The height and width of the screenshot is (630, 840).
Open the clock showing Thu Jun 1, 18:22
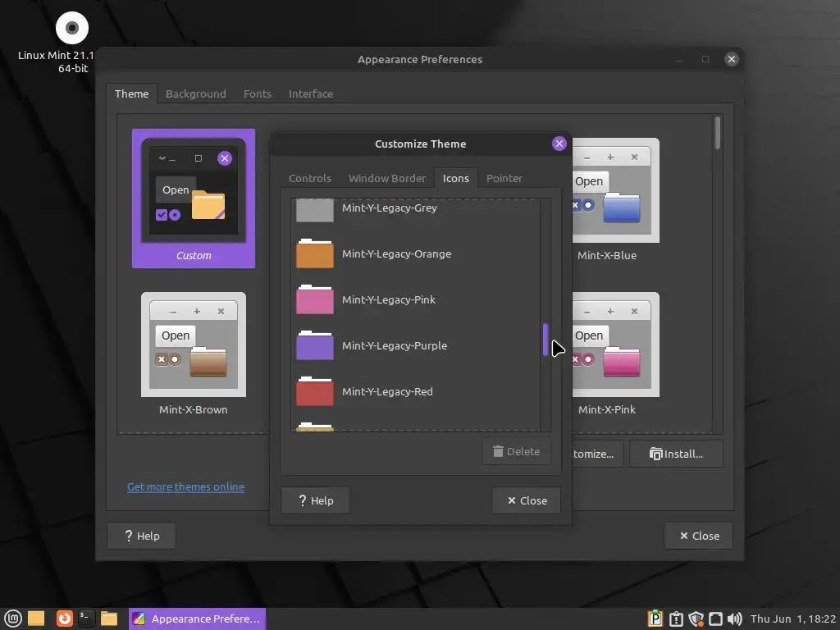[x=793, y=619]
